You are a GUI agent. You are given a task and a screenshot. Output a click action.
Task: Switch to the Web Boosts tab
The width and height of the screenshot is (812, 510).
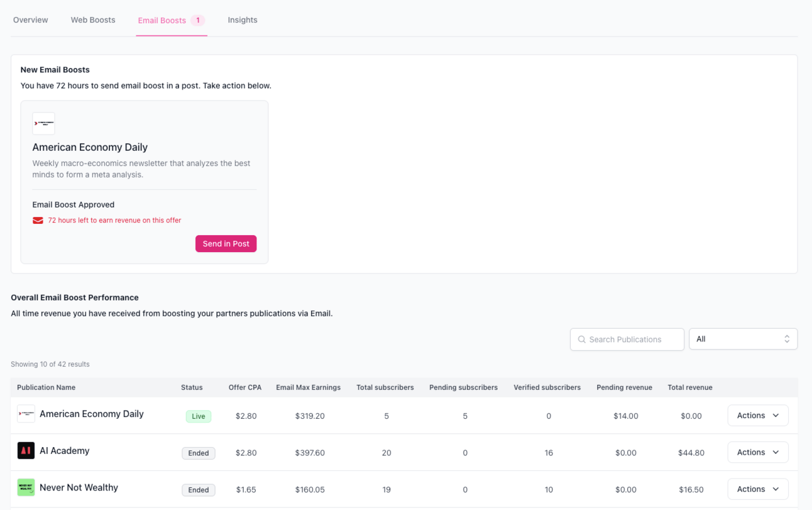click(x=93, y=20)
